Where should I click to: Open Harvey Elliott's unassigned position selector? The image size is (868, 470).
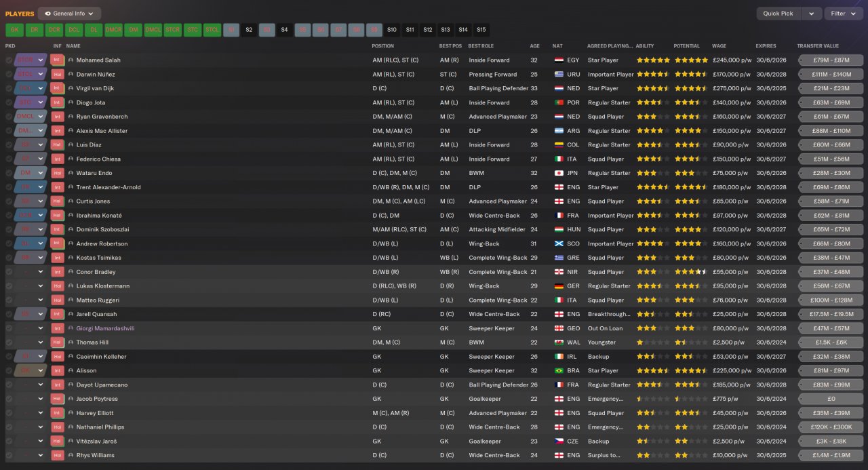31,413
